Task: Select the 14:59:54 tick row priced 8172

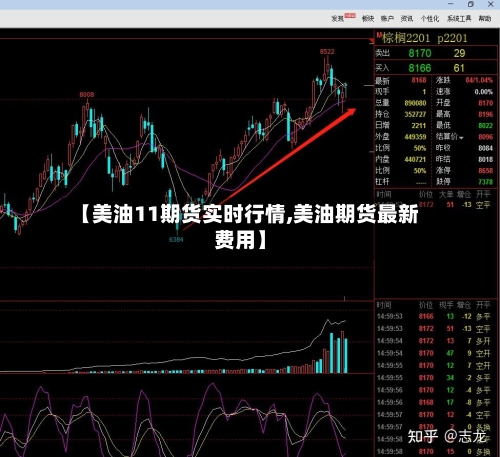Action: point(433,341)
